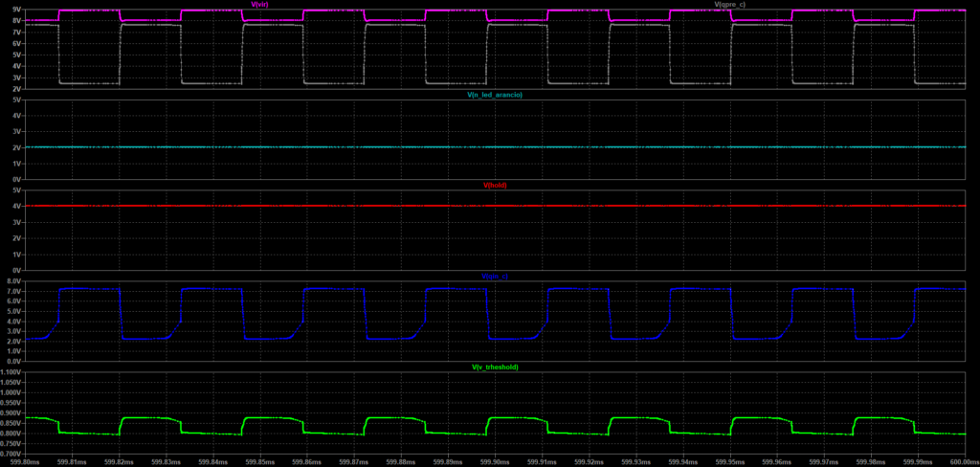This screenshot has height=467, width=980.
Task: Click the 3.0V vertical axis label
Action: click(x=14, y=331)
